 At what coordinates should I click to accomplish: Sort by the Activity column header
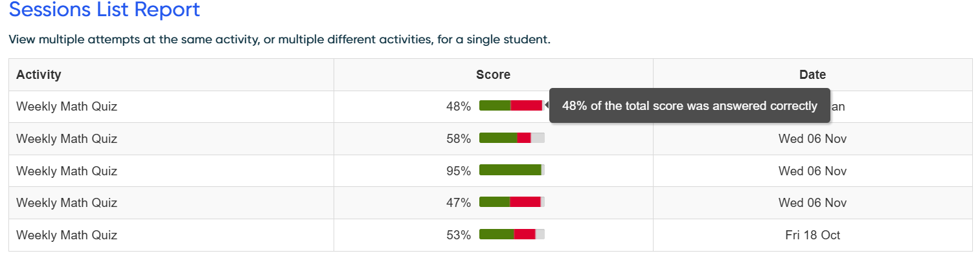[x=39, y=74]
